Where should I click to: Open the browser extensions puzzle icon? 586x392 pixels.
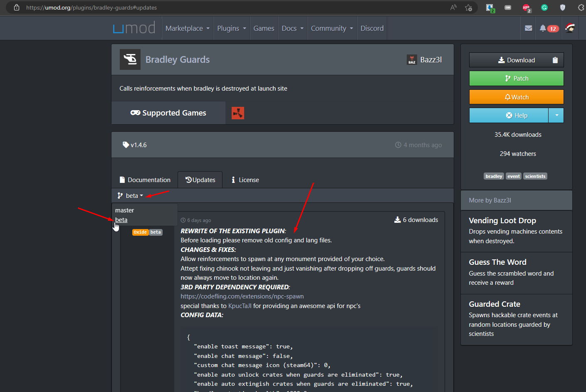(x=581, y=7)
